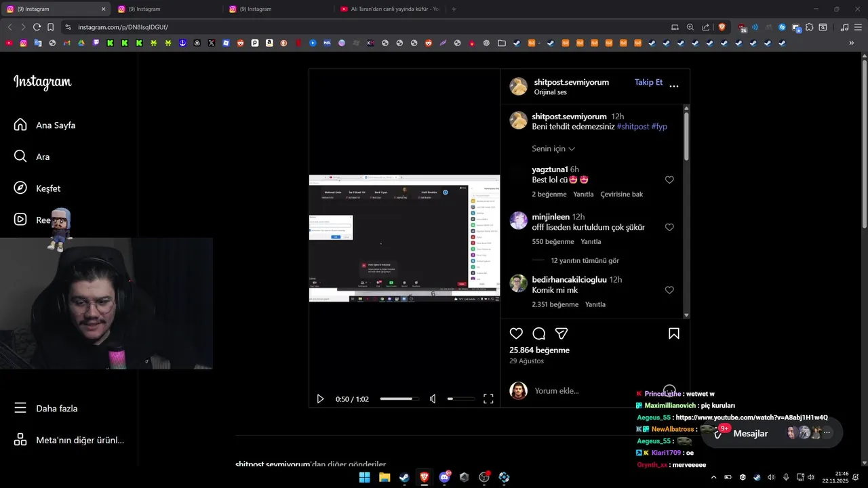This screenshot has height=488, width=868.
Task: Open the YouTube link in chat overlay
Action: pyautogui.click(x=751, y=418)
